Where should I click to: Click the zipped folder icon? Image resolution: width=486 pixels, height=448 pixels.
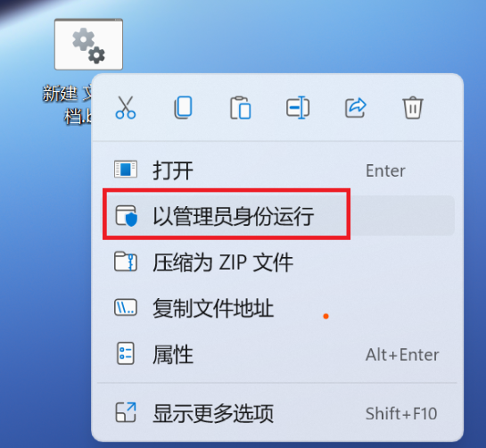pos(126,261)
